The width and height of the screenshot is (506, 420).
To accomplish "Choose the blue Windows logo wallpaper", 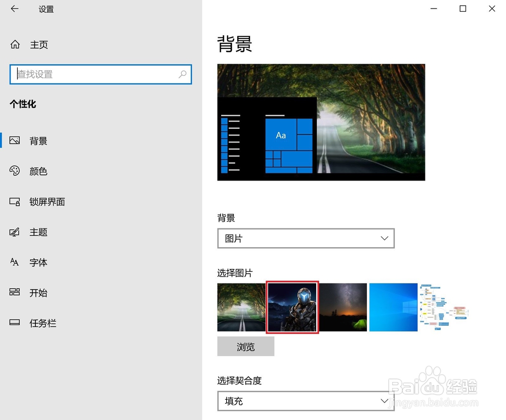I will pyautogui.click(x=393, y=307).
